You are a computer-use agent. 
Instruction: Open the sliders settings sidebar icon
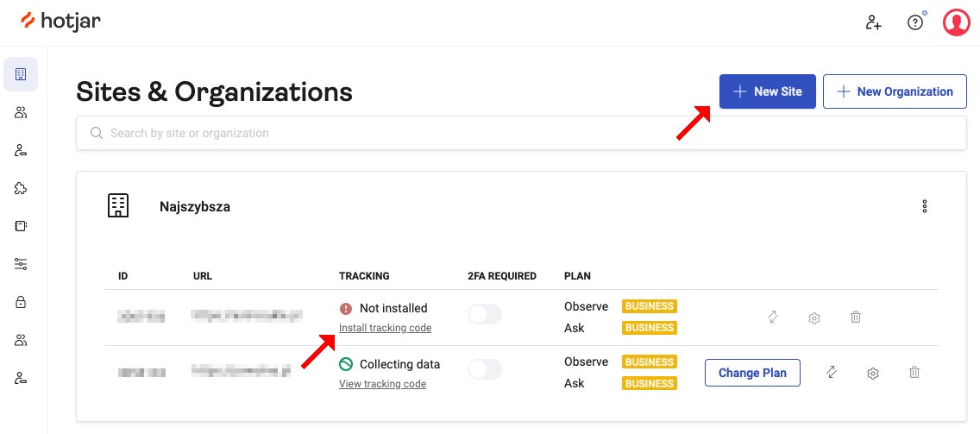[21, 264]
